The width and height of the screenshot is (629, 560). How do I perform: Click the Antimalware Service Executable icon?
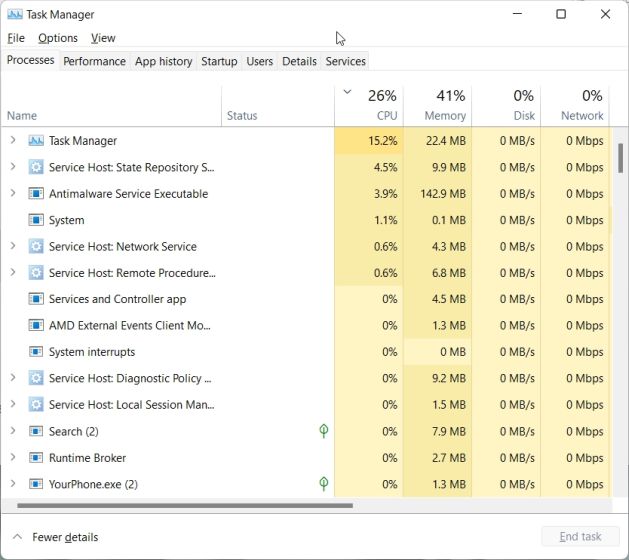(36, 194)
